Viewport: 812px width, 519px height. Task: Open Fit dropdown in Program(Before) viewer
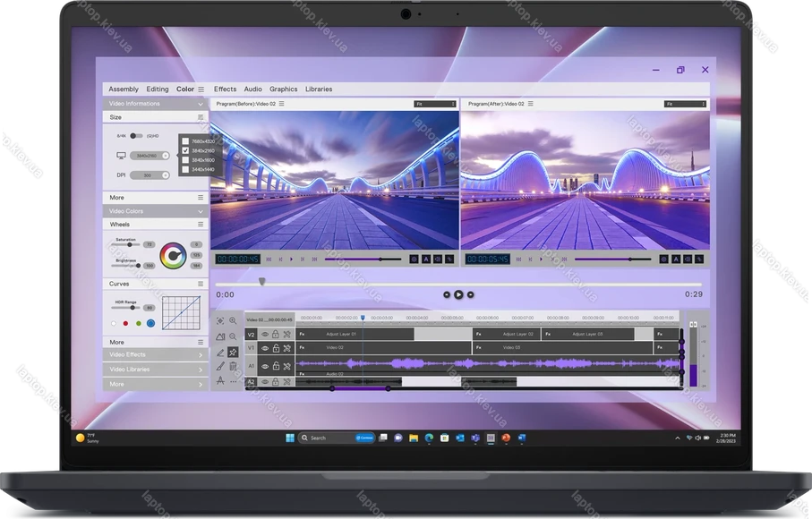tap(435, 104)
